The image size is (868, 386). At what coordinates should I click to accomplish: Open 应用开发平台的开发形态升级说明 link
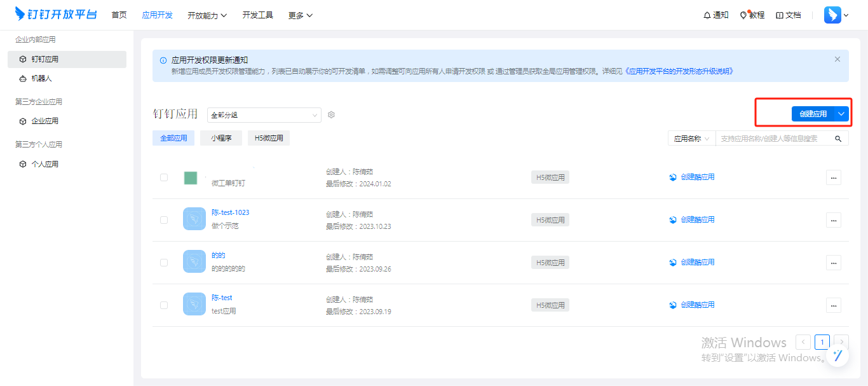point(679,72)
